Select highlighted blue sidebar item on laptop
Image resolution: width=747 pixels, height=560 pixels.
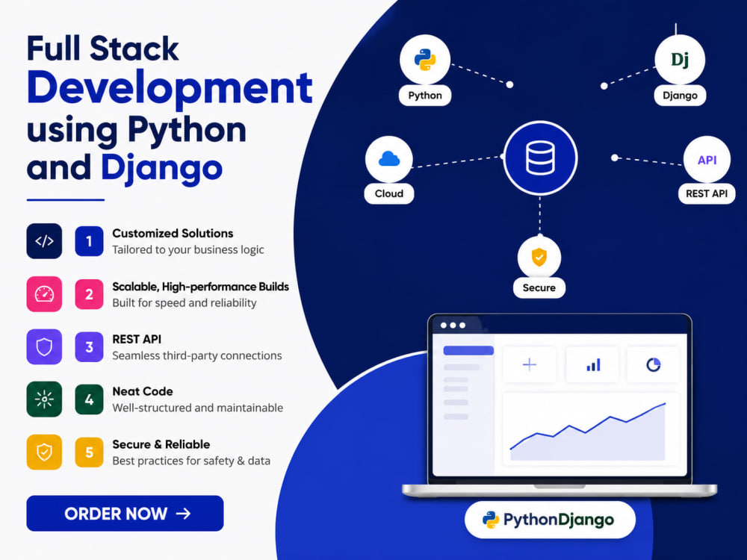pyautogui.click(x=468, y=350)
